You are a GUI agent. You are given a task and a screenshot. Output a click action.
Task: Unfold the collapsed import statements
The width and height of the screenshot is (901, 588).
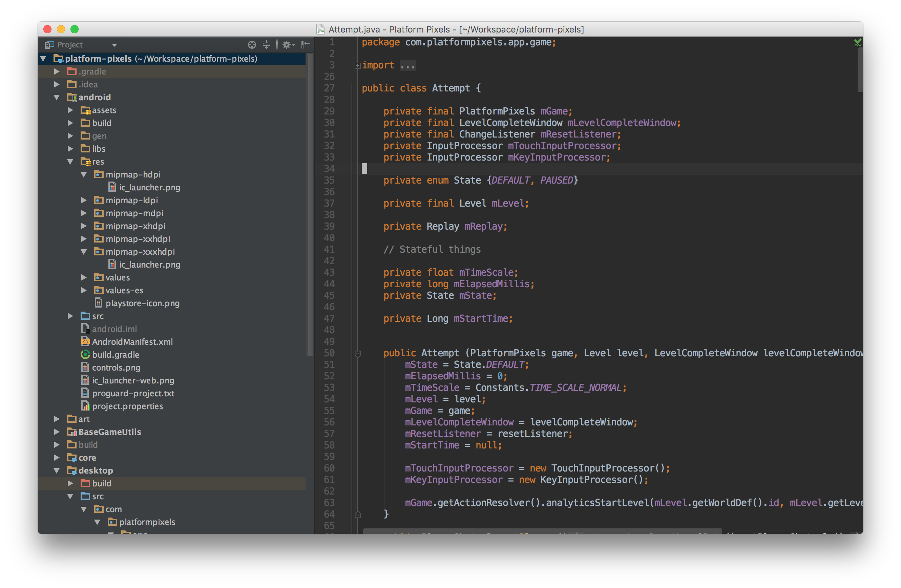pos(357,65)
